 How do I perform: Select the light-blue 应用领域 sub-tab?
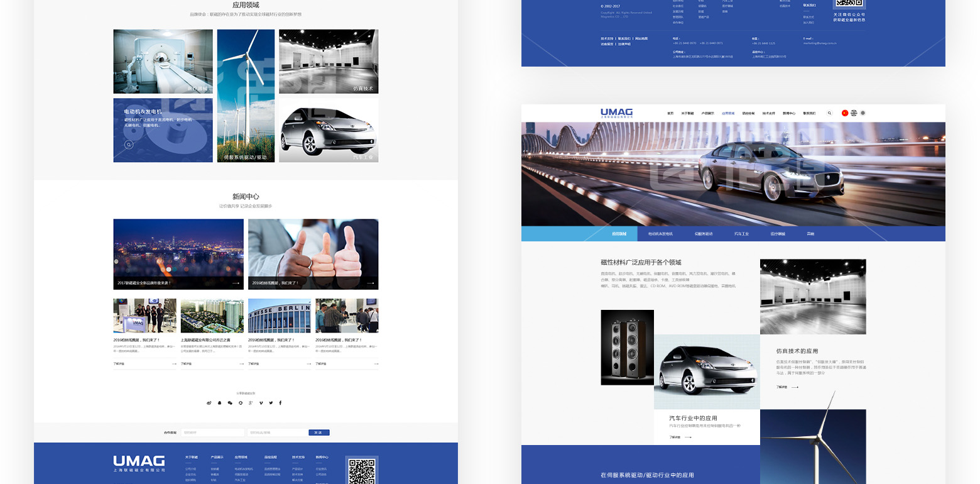(619, 234)
